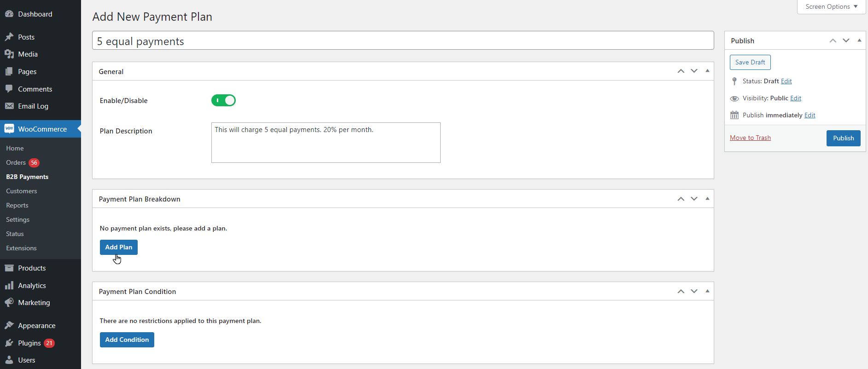The height and width of the screenshot is (369, 868).
Task: Click into the Plan Description text area
Action: 326,143
